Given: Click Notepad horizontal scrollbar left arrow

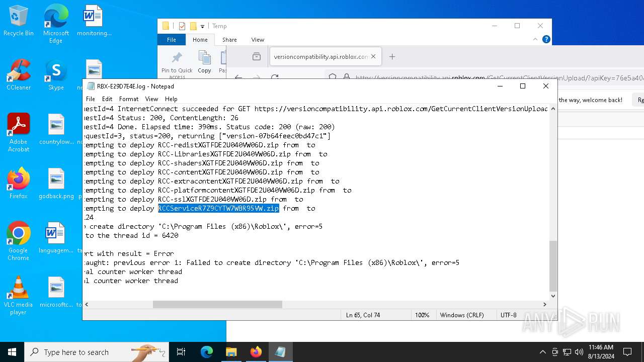Looking at the screenshot, I should click(87, 304).
